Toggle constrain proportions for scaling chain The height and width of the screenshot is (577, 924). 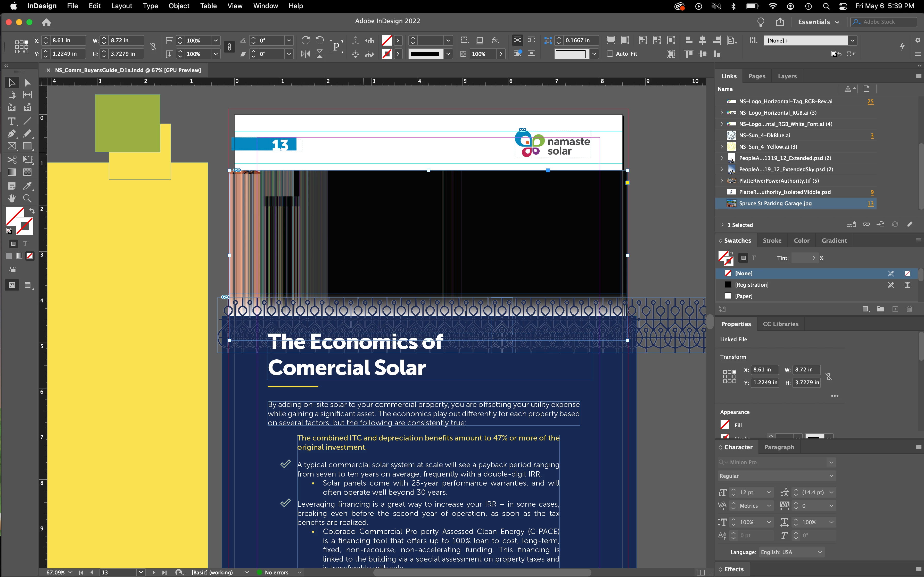point(229,47)
